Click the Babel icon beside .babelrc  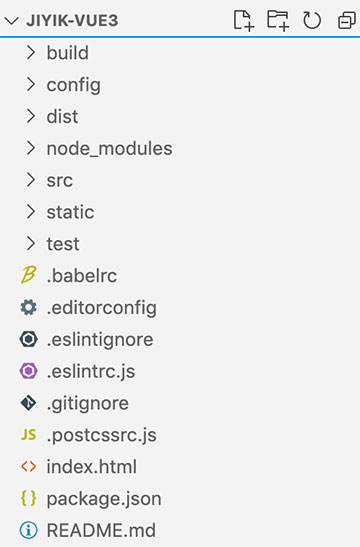(28, 275)
